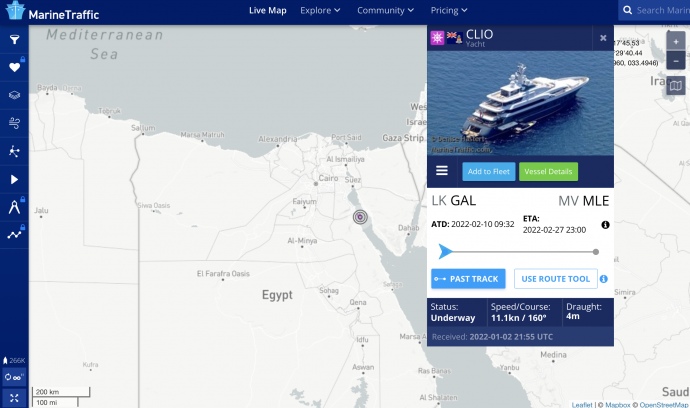Click the fullscreen expand icon at bottom-left
The image size is (690, 408).
[x=14, y=397]
